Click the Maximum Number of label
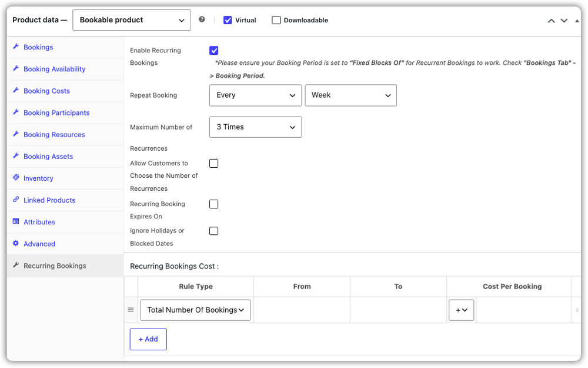 pyautogui.click(x=161, y=127)
